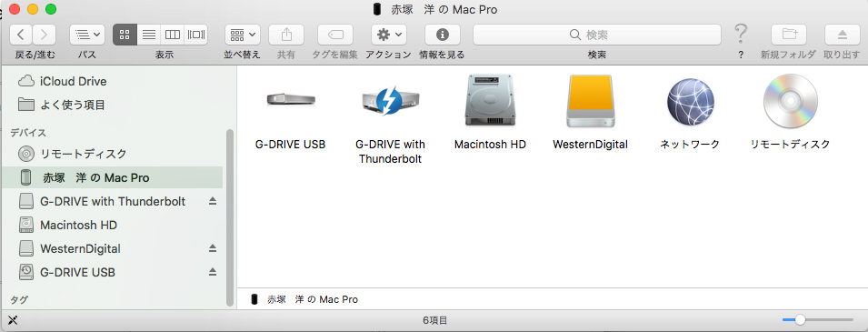Screen dimensions: 868x332
Task: Open the Path (パス) dropdown
Action: point(87,35)
